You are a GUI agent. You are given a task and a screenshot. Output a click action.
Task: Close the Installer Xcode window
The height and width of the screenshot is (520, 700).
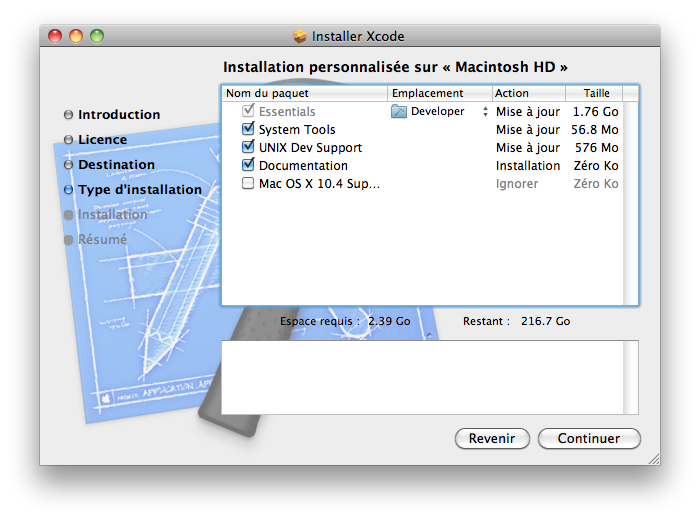pos(55,36)
